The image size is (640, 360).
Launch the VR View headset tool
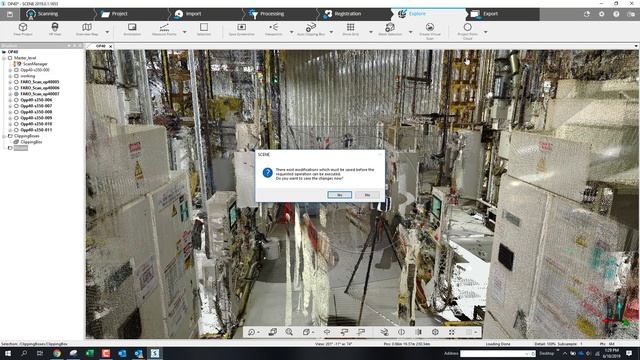click(55, 29)
